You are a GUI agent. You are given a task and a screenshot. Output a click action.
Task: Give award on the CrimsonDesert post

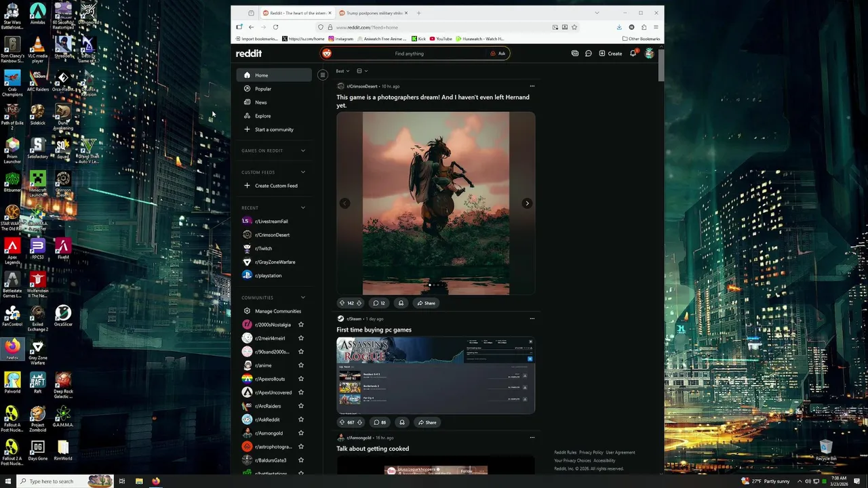tap(401, 303)
